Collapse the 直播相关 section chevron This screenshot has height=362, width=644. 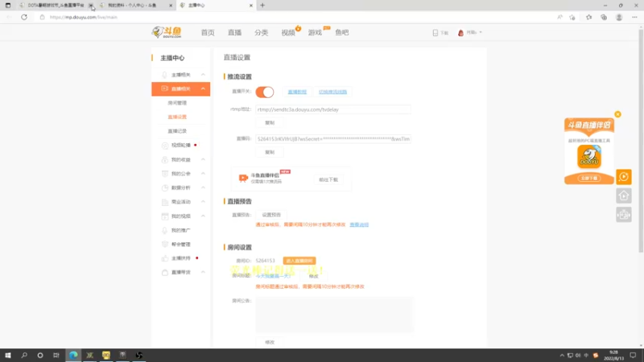203,88
